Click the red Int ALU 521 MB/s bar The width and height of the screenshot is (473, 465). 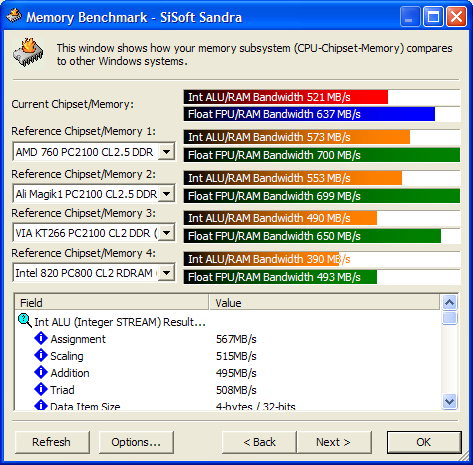286,97
